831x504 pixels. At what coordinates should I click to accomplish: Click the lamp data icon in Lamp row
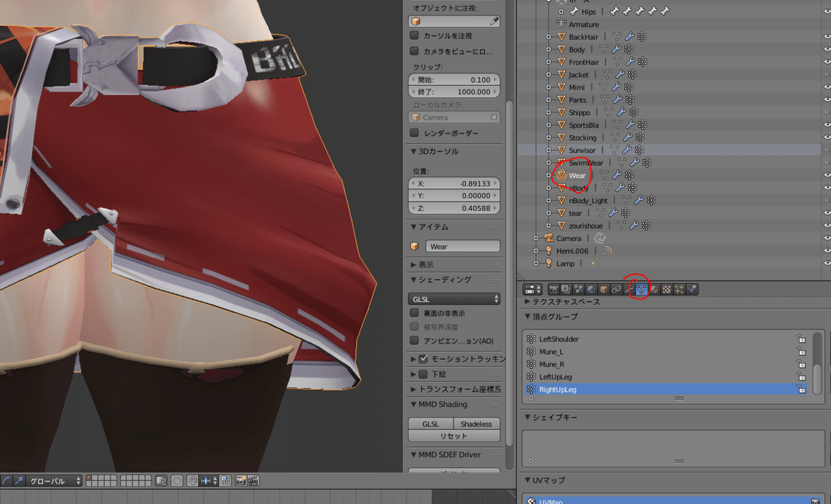tap(593, 263)
